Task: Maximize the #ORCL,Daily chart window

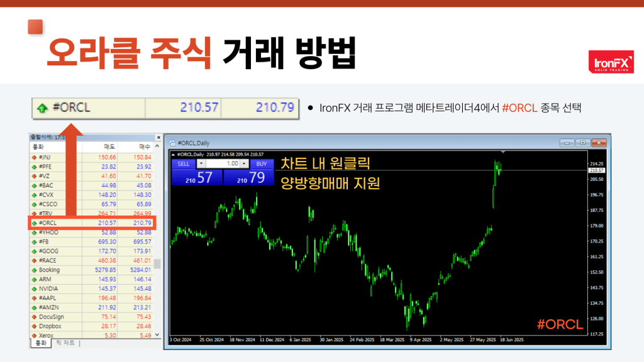Action: coord(582,143)
